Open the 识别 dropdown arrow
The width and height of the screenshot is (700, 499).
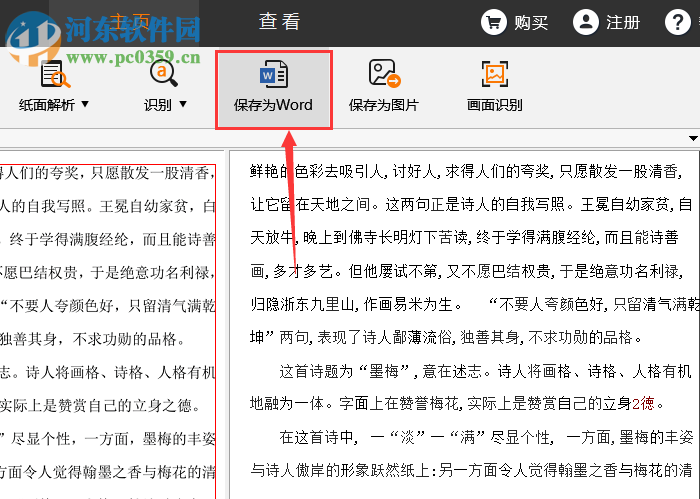point(183,104)
